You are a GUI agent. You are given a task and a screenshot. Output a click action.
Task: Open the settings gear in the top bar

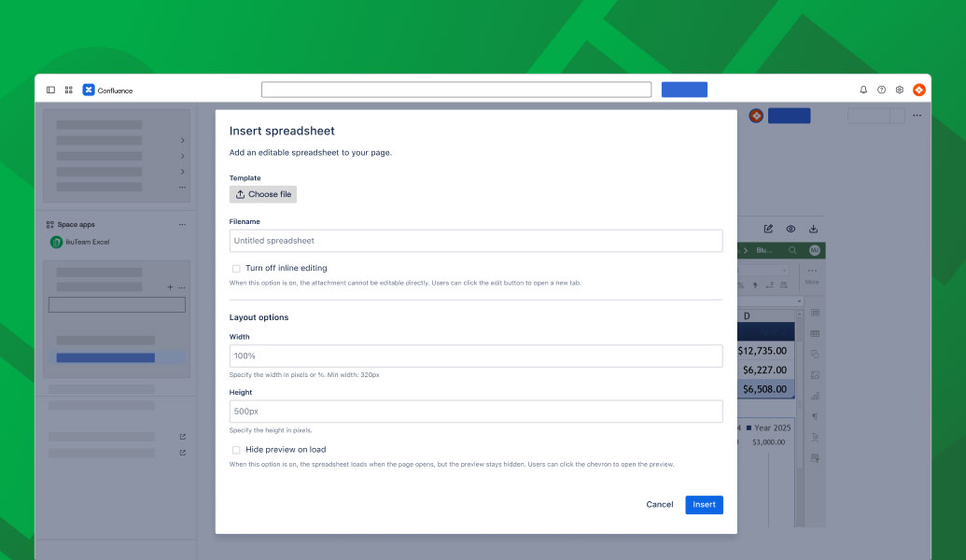pos(899,90)
